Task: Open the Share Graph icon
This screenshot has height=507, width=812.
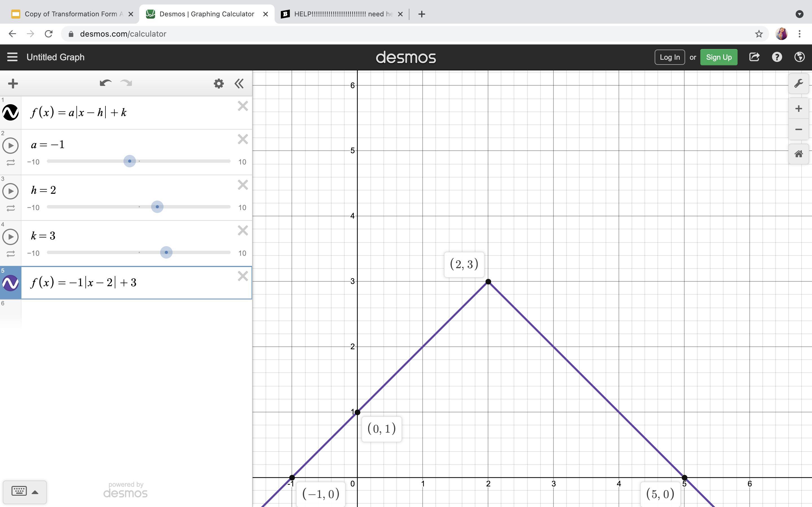Action: coord(754,57)
